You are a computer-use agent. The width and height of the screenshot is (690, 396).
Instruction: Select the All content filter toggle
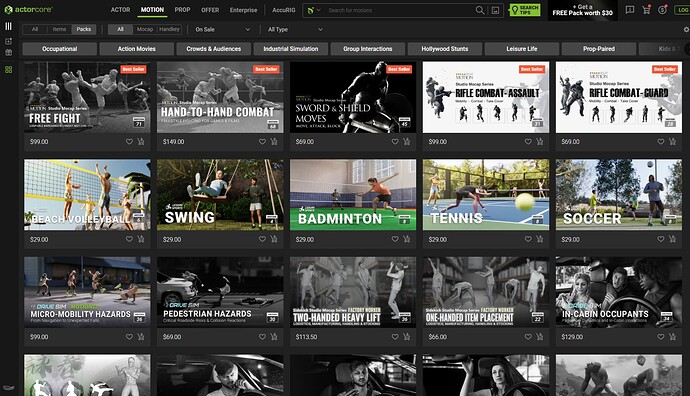coord(35,29)
